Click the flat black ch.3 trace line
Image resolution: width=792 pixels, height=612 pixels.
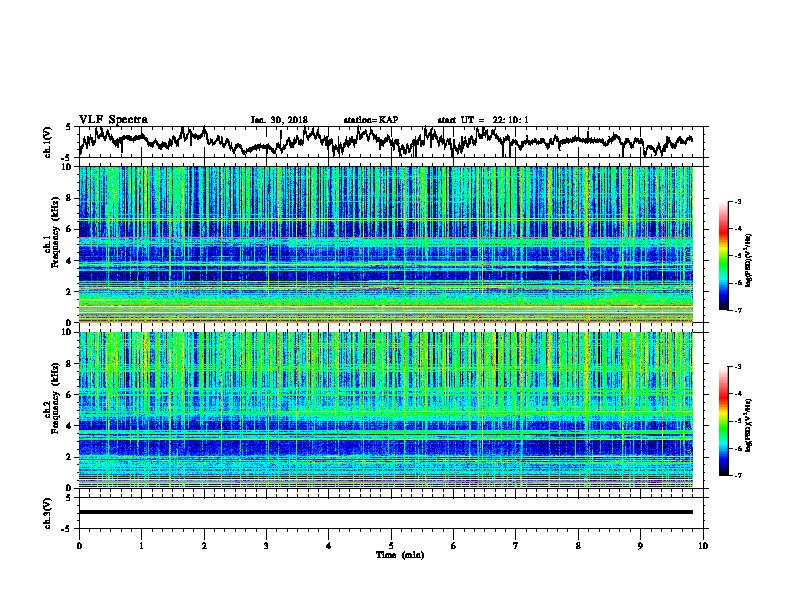point(386,512)
